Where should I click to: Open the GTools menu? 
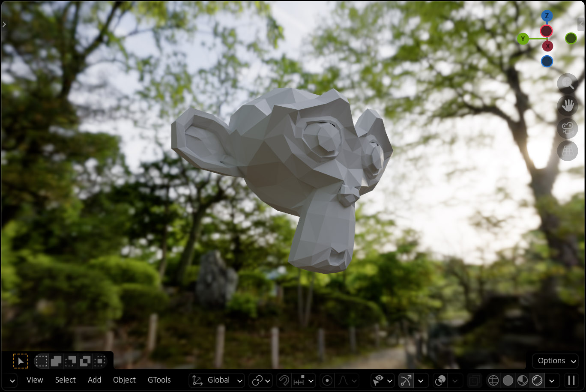(x=159, y=380)
